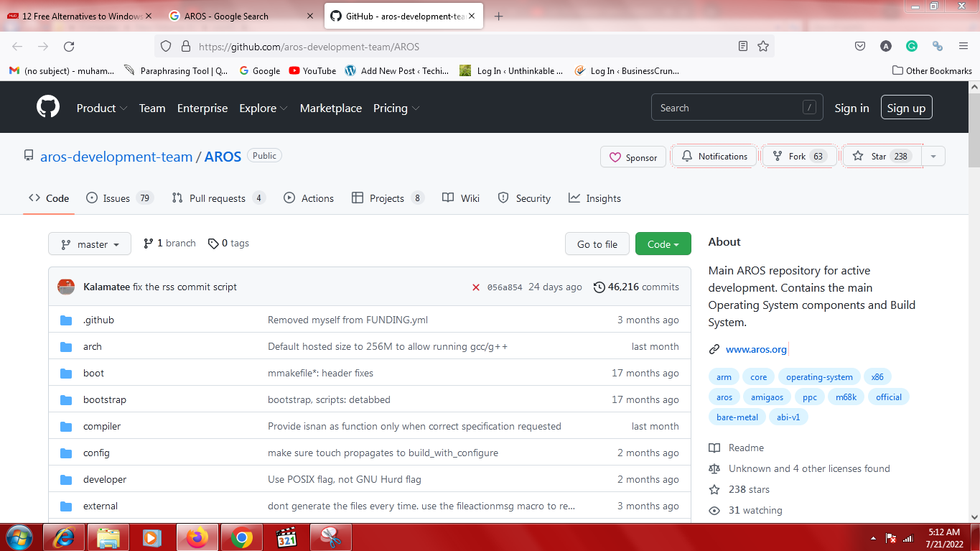
Task: Click the failed check red X icon
Action: [x=476, y=287]
